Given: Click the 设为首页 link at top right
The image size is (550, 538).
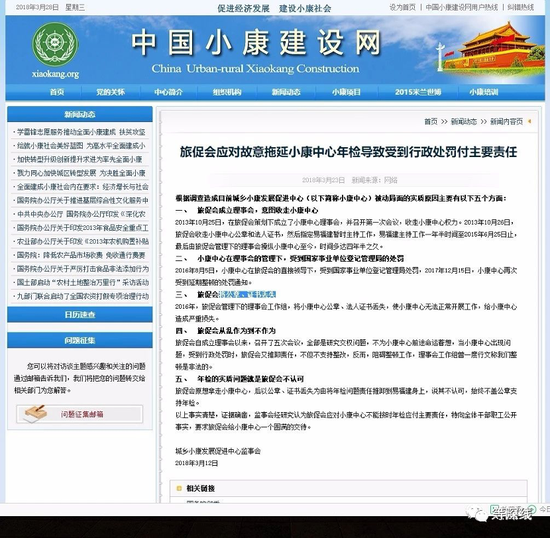Looking at the screenshot, I should [402, 7].
